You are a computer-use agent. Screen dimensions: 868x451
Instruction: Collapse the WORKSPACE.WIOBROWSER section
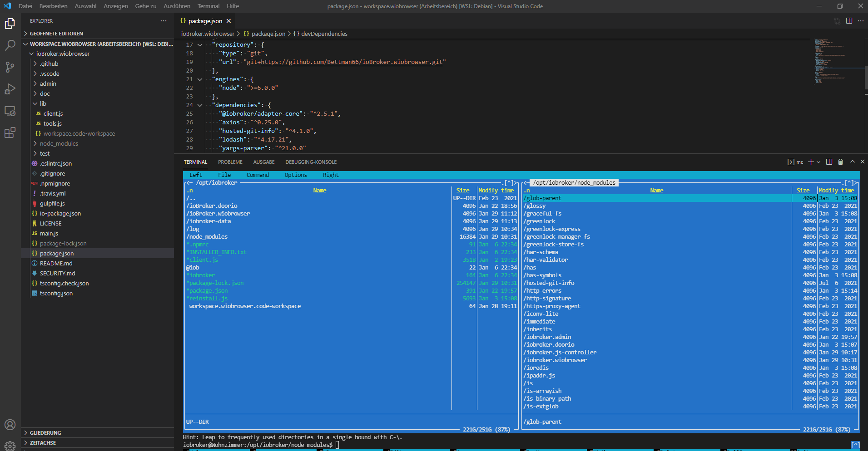point(98,44)
